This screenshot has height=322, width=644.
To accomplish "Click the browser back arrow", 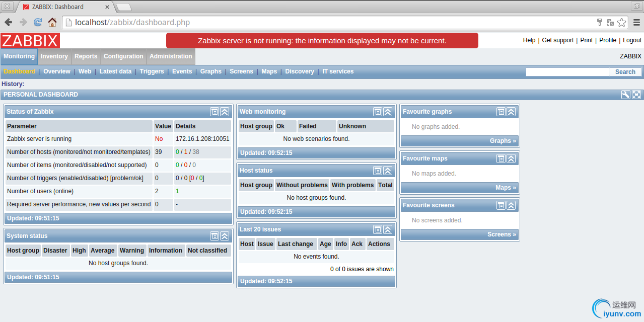I will (x=9, y=22).
